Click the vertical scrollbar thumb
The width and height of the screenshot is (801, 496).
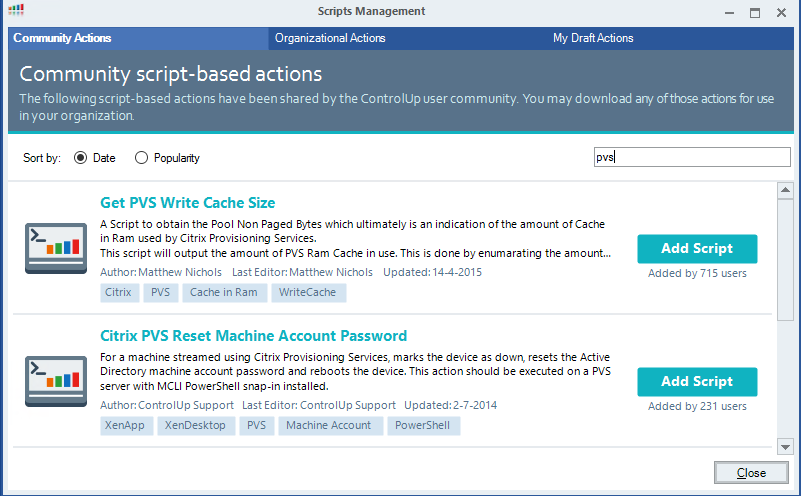click(785, 260)
